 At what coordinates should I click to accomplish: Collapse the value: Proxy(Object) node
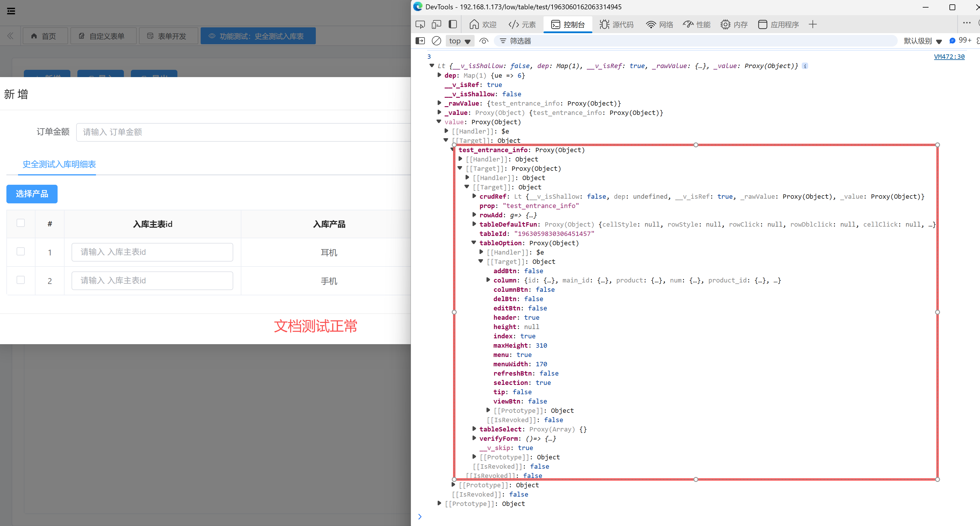coord(439,121)
